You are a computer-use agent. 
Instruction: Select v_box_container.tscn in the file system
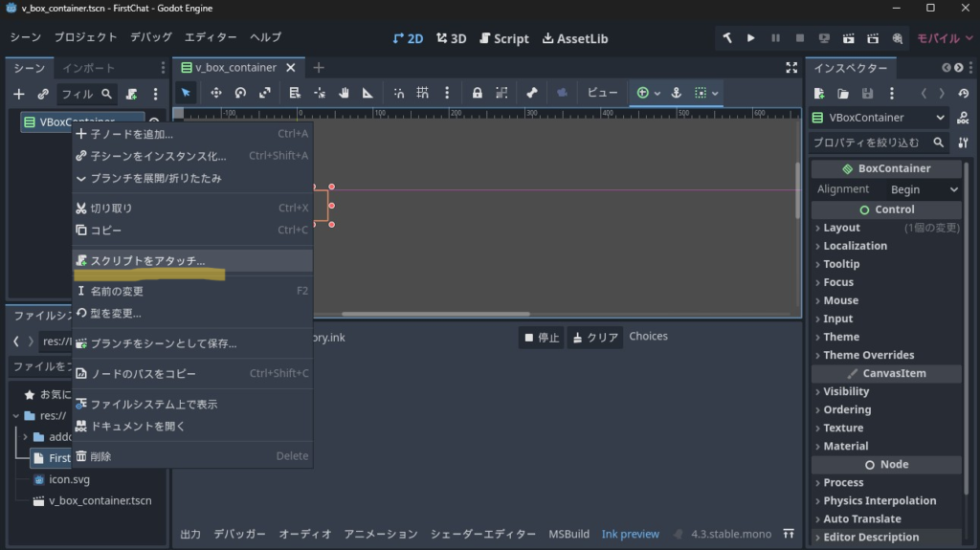click(100, 500)
